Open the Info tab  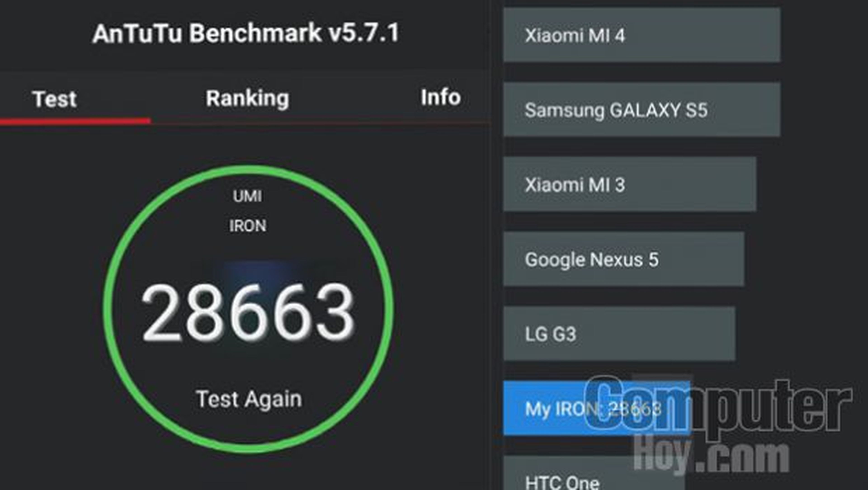(x=441, y=97)
